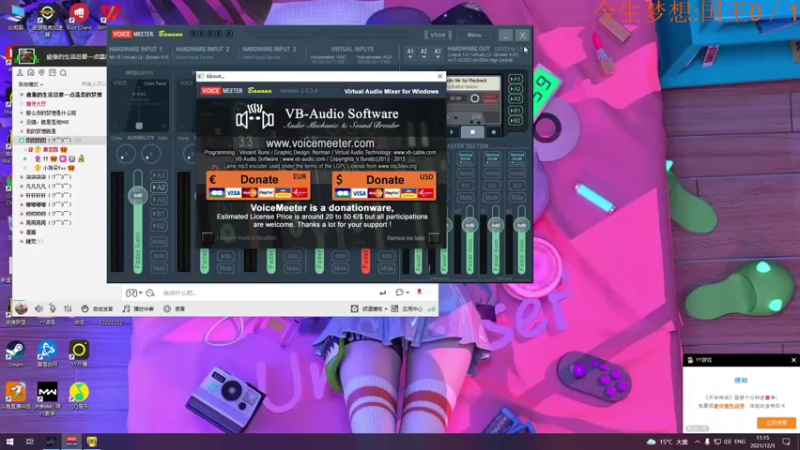The image size is (800, 450).
Task: Open the VBAN settings button
Action: coord(437,35)
